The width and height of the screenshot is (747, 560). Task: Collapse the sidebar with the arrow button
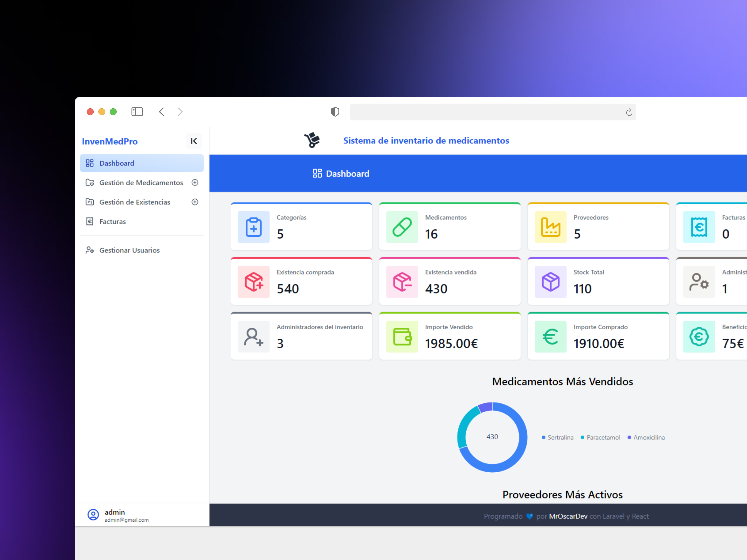click(x=194, y=141)
